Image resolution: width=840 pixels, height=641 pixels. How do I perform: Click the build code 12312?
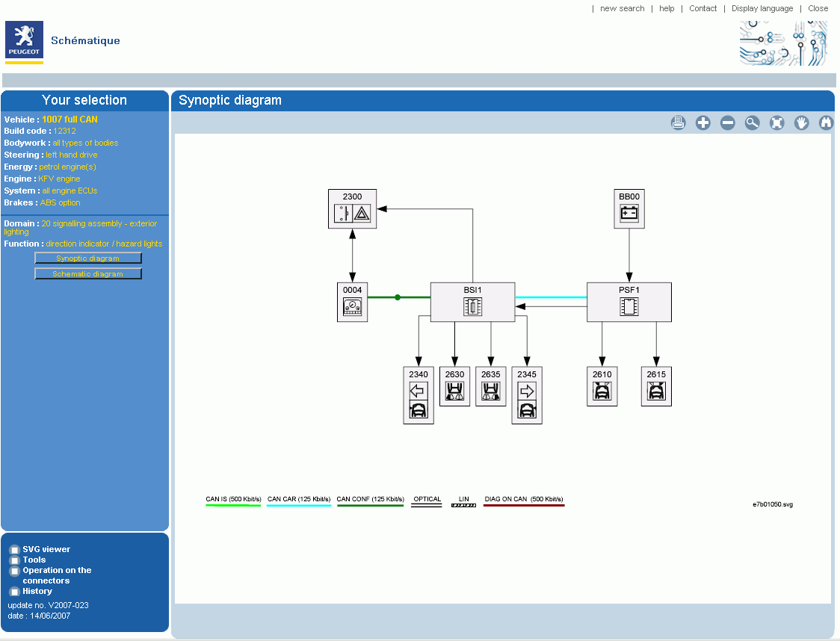coord(64,131)
